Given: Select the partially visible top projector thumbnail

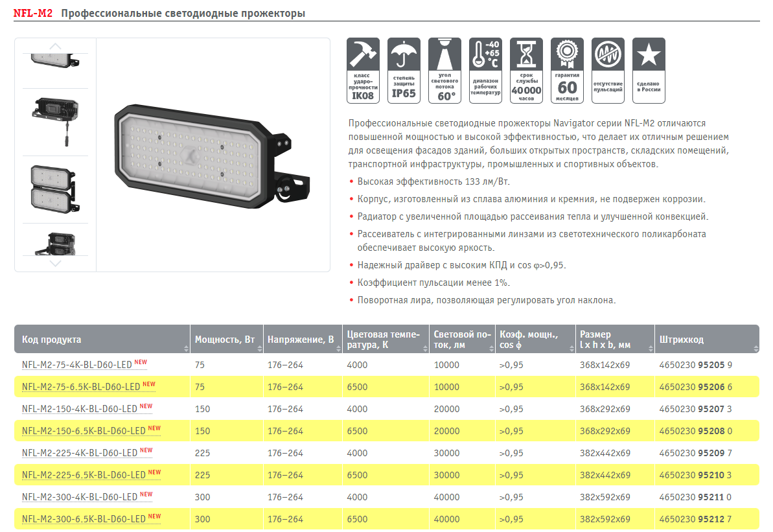Looking at the screenshot, I should tap(55, 61).
